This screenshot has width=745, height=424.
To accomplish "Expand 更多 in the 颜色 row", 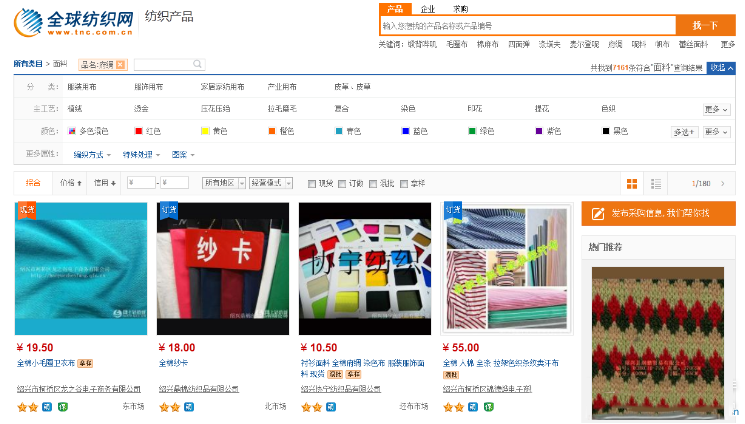I will click(x=716, y=132).
